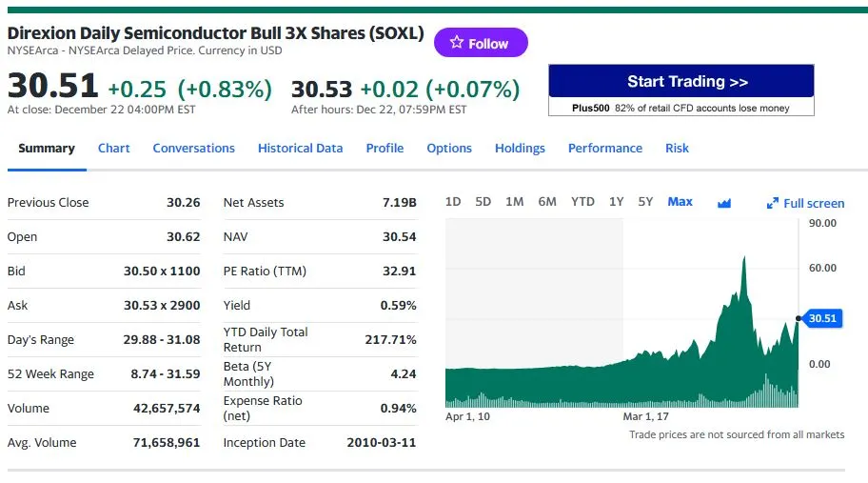
Task: Open the chart type icon
Action: click(724, 203)
